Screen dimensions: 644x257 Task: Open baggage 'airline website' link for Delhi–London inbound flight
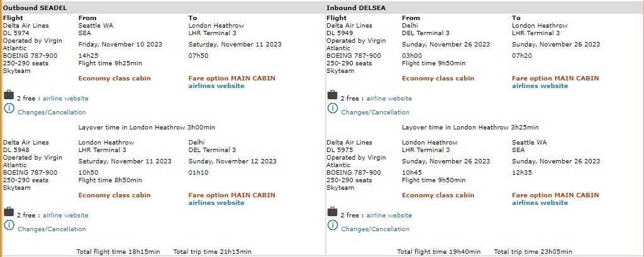[x=389, y=99]
